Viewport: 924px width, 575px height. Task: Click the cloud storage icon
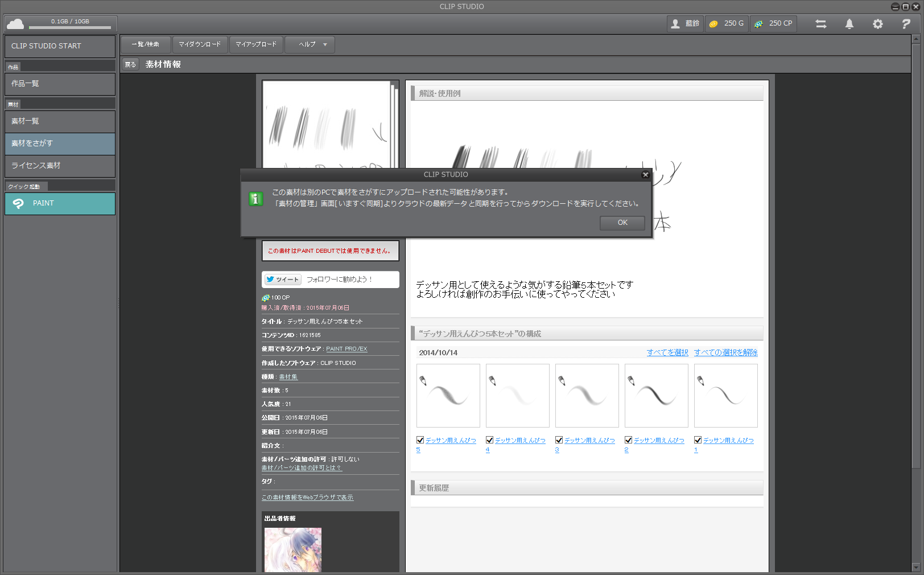pos(15,24)
